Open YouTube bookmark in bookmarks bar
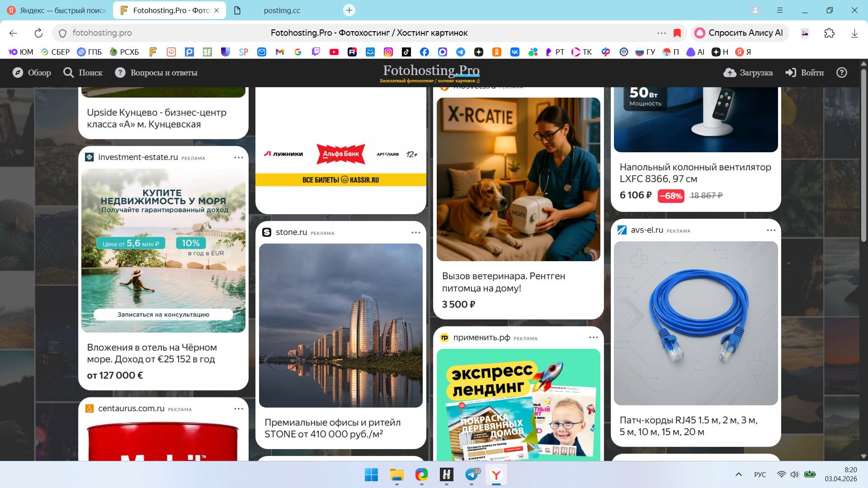 coord(334,52)
